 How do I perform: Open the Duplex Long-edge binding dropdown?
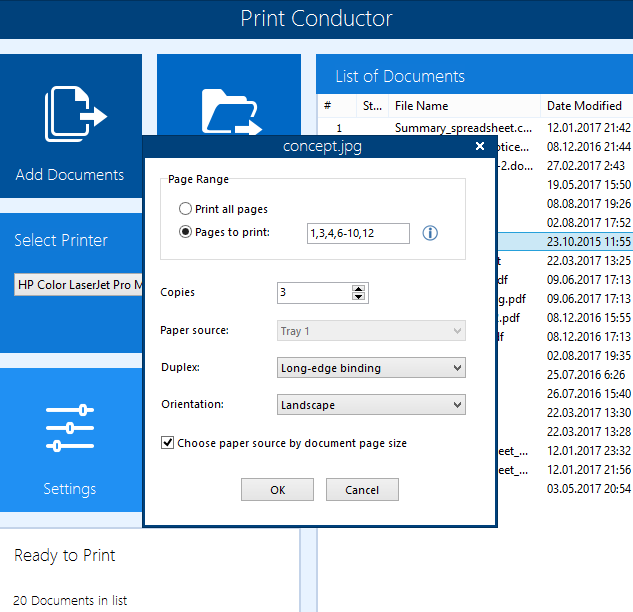point(371,368)
